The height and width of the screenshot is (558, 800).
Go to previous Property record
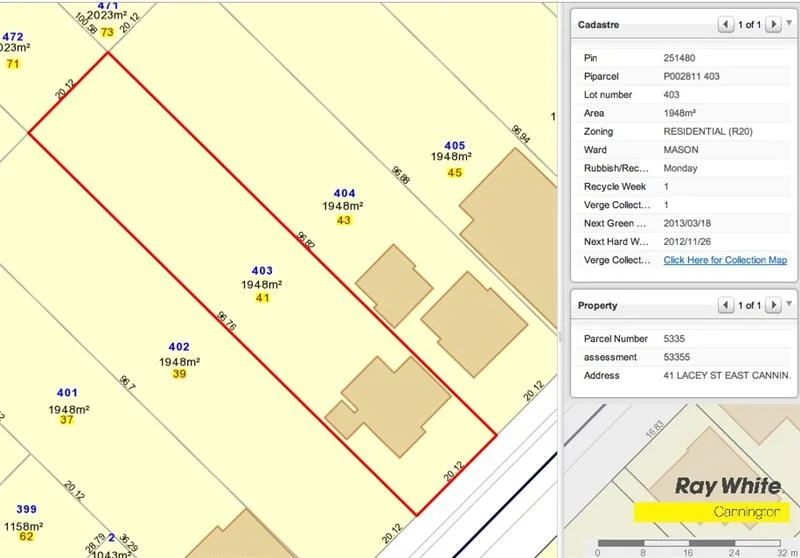pyautogui.click(x=726, y=305)
